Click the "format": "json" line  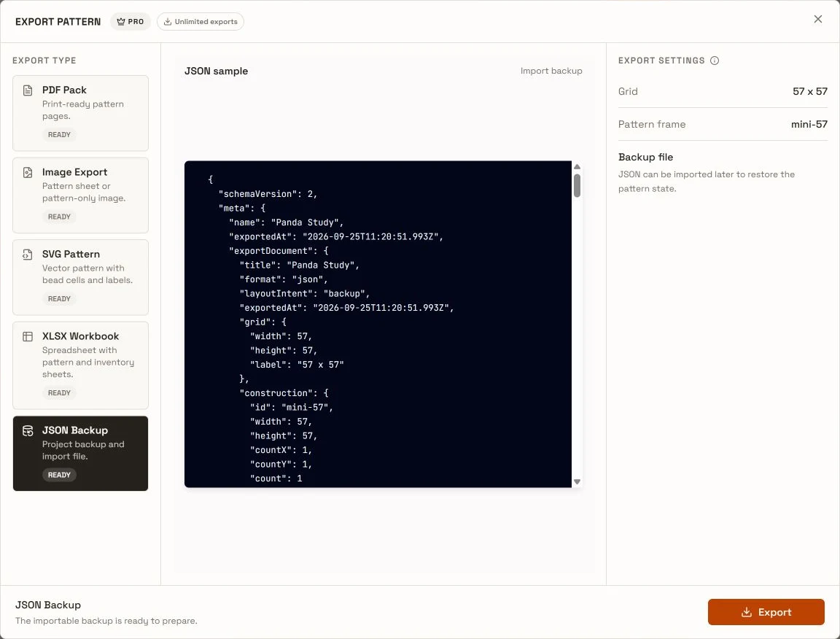[x=284, y=279]
